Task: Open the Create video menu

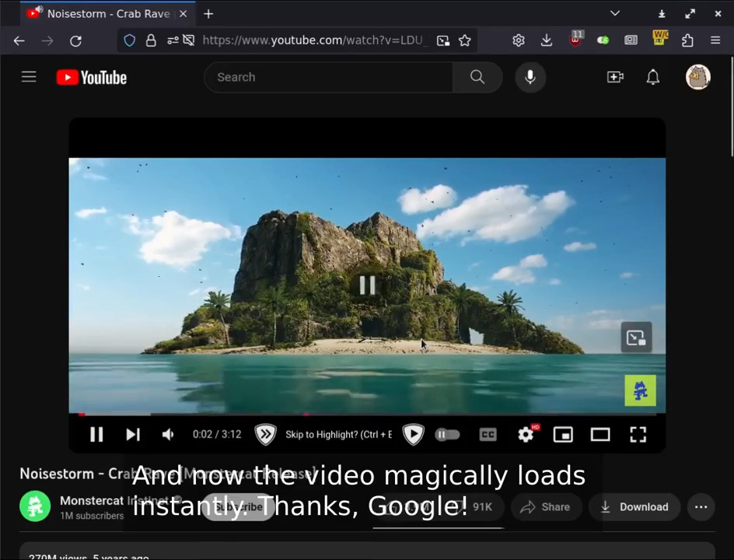Action: pos(615,77)
